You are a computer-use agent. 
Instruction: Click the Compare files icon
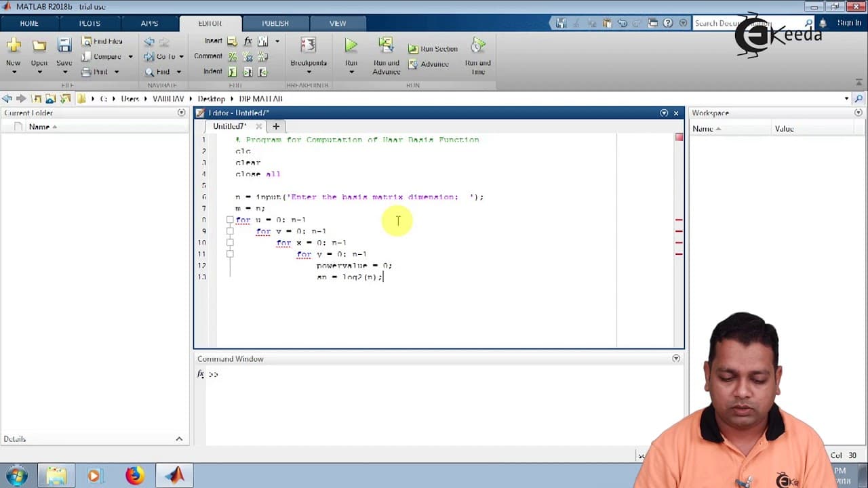pos(87,57)
